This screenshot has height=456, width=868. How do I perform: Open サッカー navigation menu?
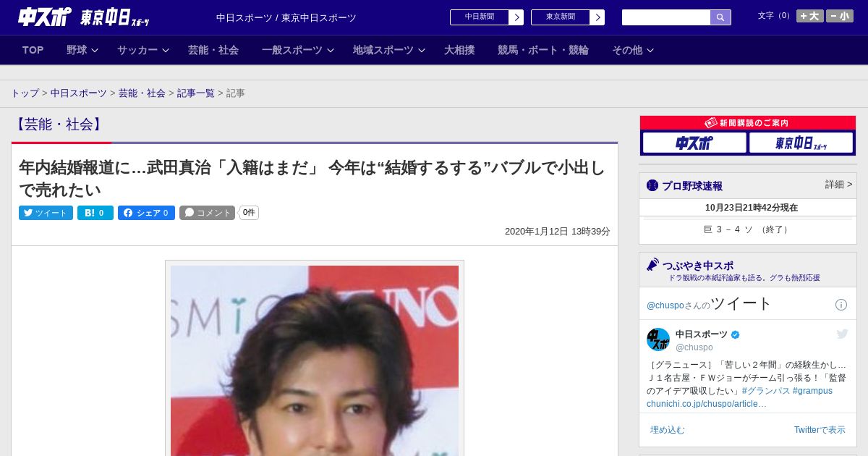(137, 50)
